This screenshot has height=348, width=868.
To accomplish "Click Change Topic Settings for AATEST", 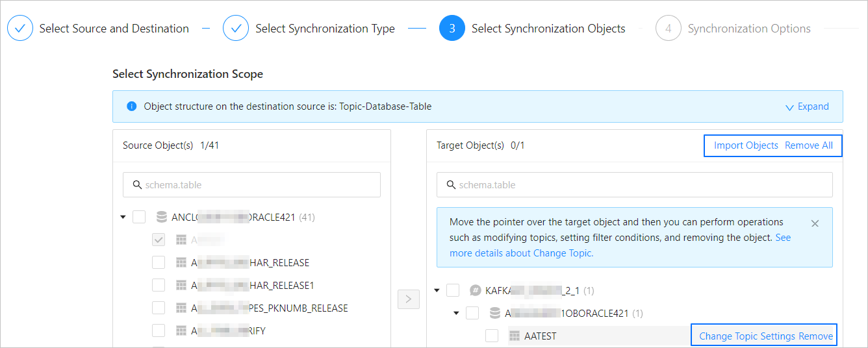I will pyautogui.click(x=747, y=336).
